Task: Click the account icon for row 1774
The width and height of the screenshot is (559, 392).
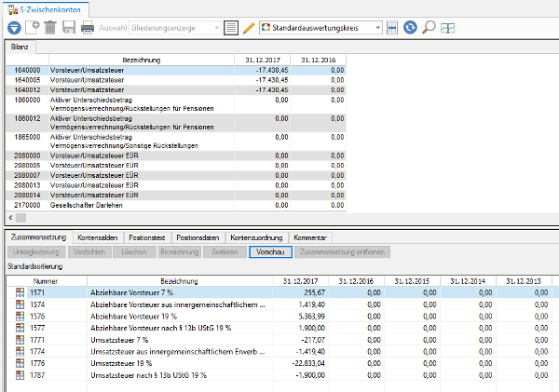Action: (20, 351)
